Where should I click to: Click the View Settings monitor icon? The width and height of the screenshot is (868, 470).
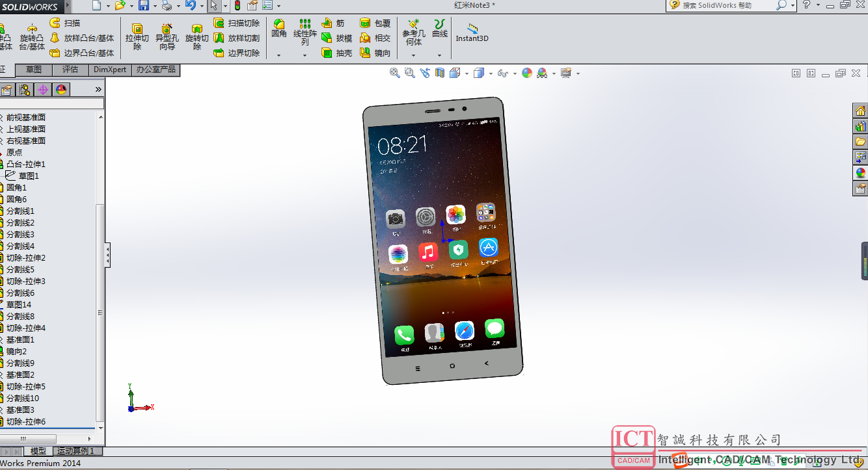(x=566, y=73)
